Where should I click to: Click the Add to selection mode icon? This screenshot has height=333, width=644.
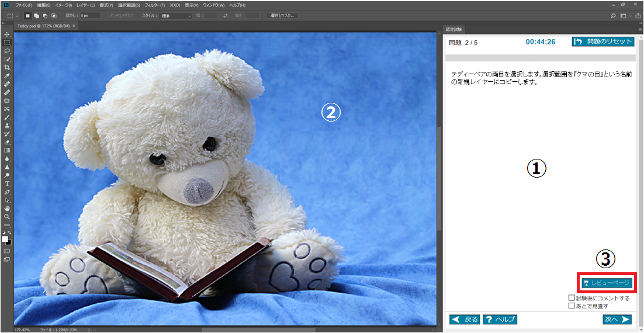[x=36, y=16]
